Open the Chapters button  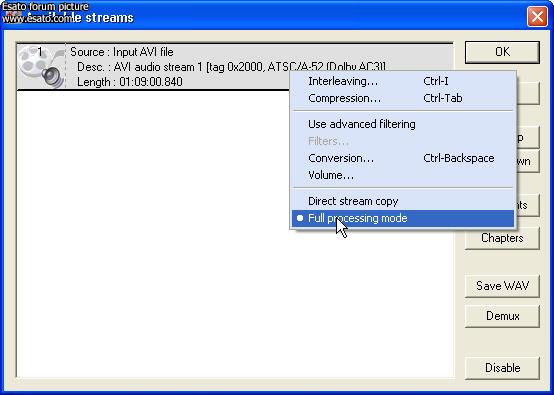click(502, 238)
